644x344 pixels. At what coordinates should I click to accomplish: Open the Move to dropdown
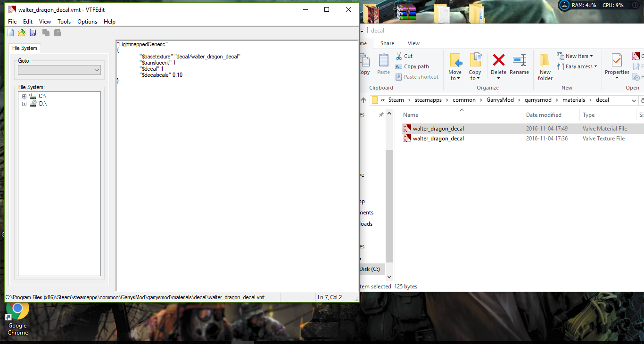point(455,75)
